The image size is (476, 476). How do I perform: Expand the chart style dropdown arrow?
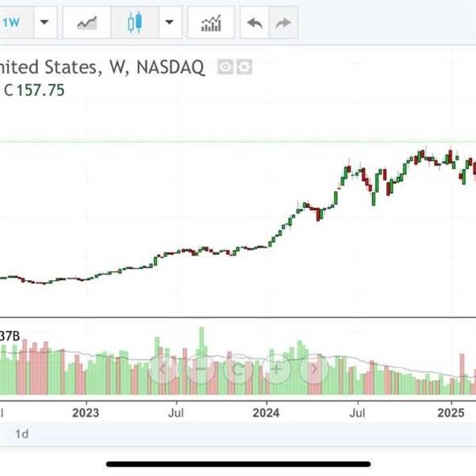click(x=170, y=22)
